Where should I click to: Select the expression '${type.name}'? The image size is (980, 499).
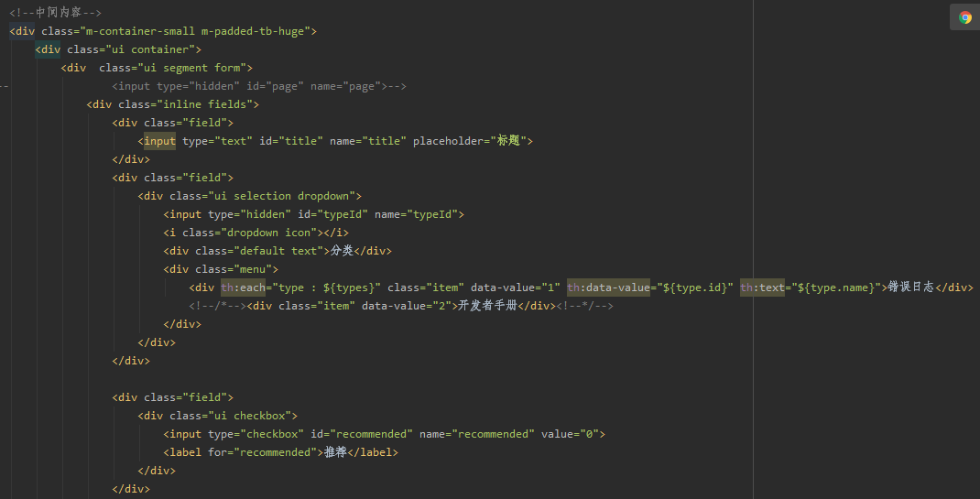pyautogui.click(x=836, y=287)
